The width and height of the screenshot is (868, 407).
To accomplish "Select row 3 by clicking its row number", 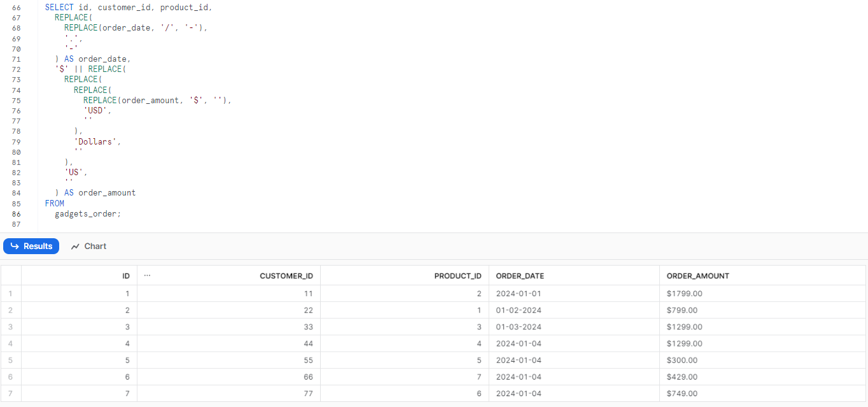I will coord(10,327).
